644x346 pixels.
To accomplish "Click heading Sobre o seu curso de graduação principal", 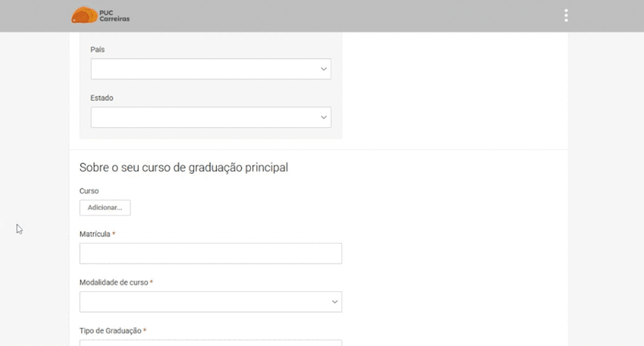I will click(x=184, y=168).
